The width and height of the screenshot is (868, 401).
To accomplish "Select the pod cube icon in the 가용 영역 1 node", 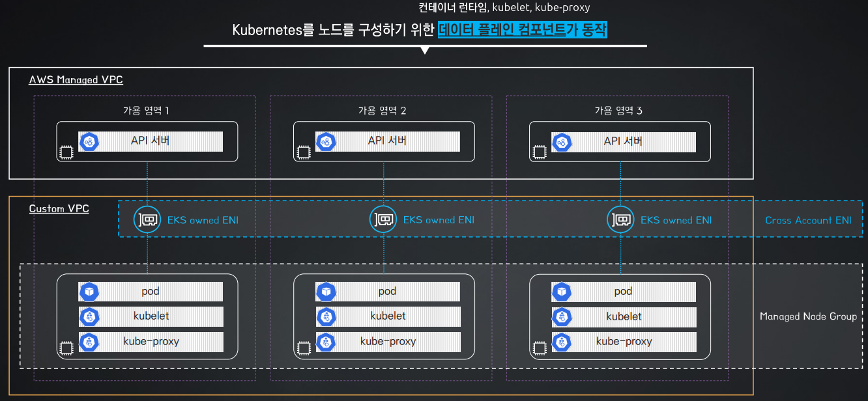I will pos(89,292).
